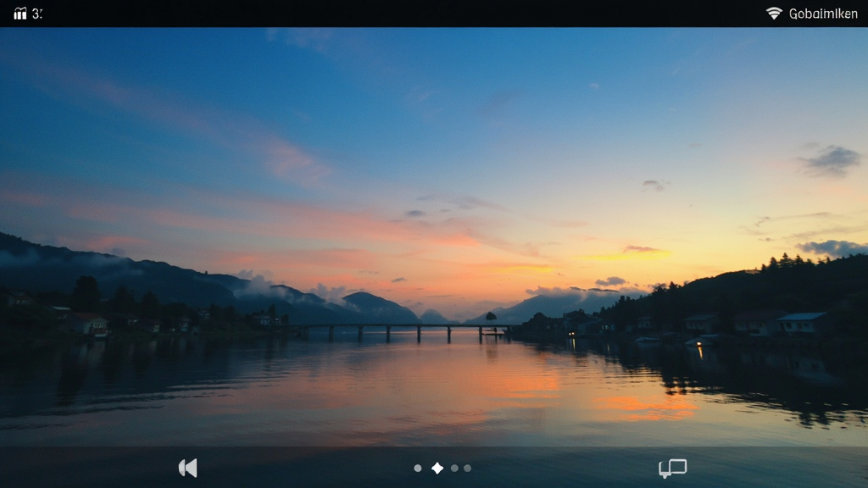This screenshot has width=868, height=488.
Task: Click the Wi-Fi signal icon in top bar
Action: click(x=774, y=14)
